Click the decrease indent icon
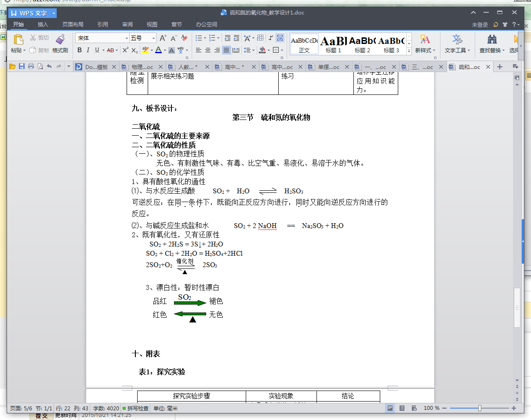 pyautogui.click(x=227, y=38)
